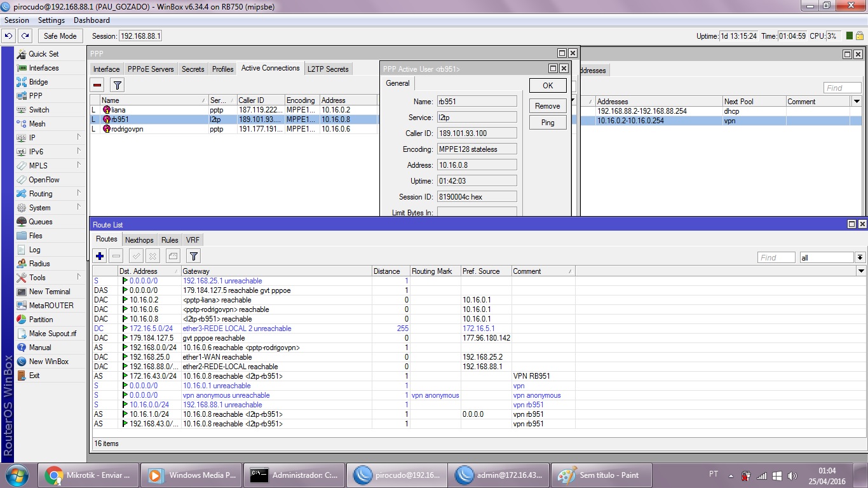Switch to the L2TP Secrets tab

tap(328, 69)
